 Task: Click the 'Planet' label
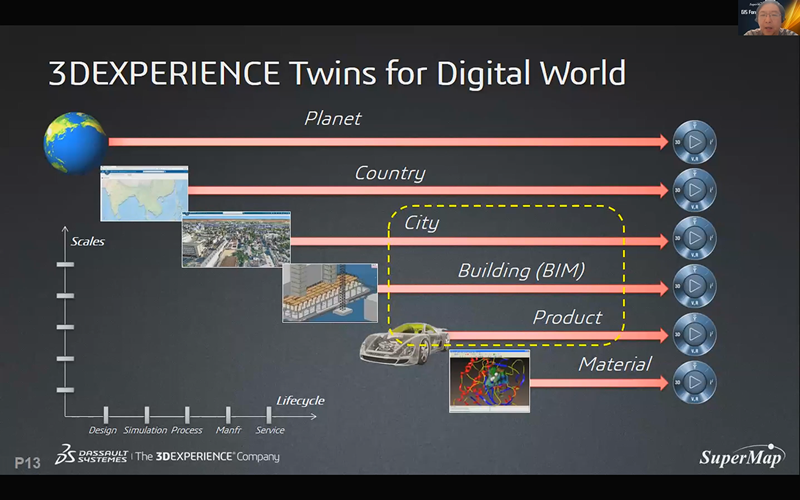click(333, 118)
